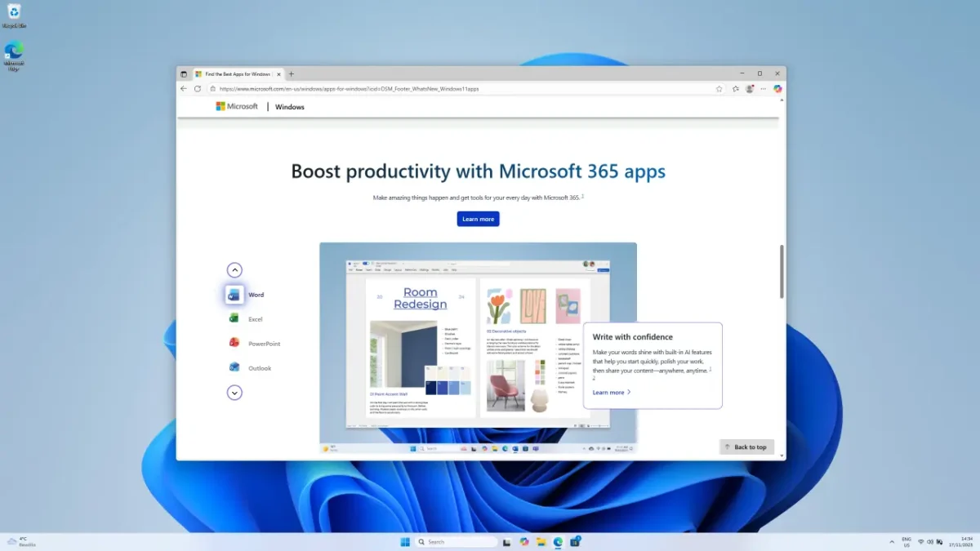Refresh the page with reload icon
Image resolution: width=980 pixels, height=551 pixels.
click(198, 88)
